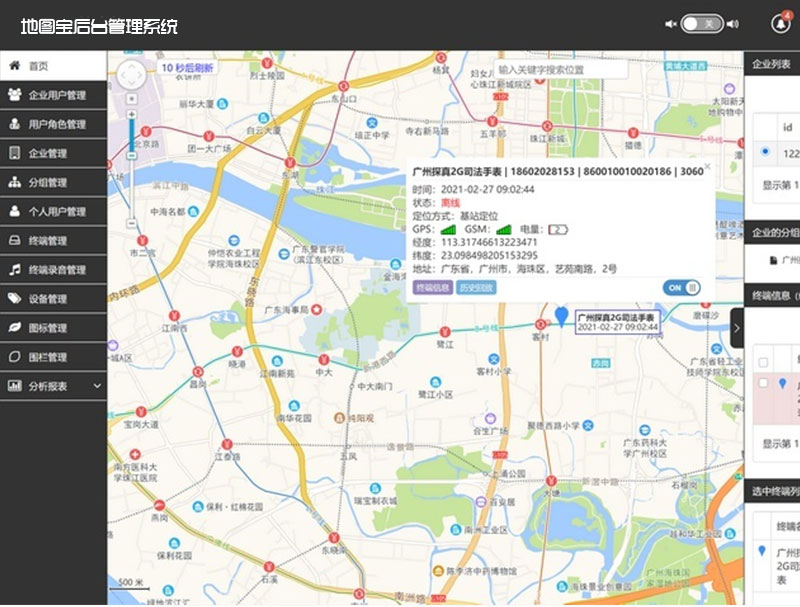The image size is (800, 607).
Task: Click time value 2021-02-27 09:02:44 in popup
Action: (x=488, y=189)
